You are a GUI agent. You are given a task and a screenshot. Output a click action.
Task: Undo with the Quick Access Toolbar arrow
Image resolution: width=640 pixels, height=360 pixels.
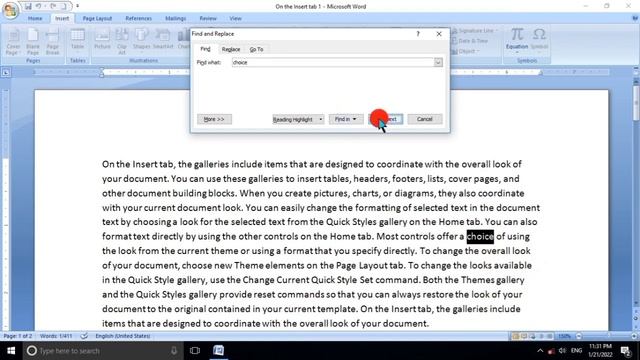(x=38, y=7)
